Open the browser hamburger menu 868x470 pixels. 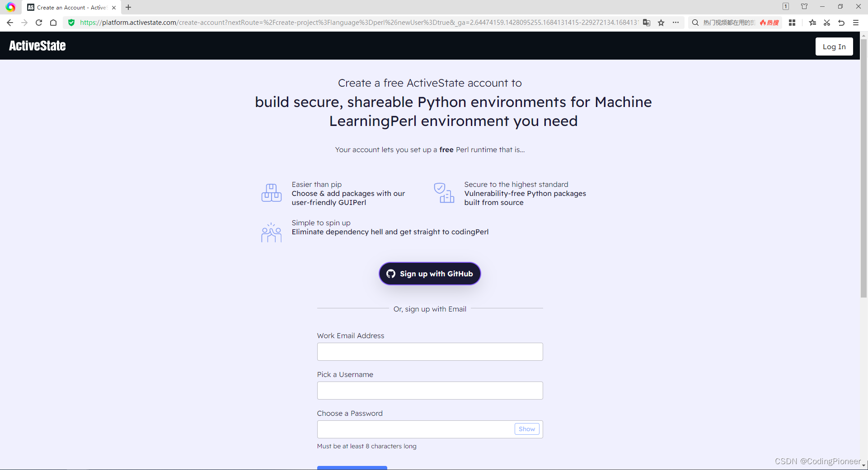[x=856, y=23]
